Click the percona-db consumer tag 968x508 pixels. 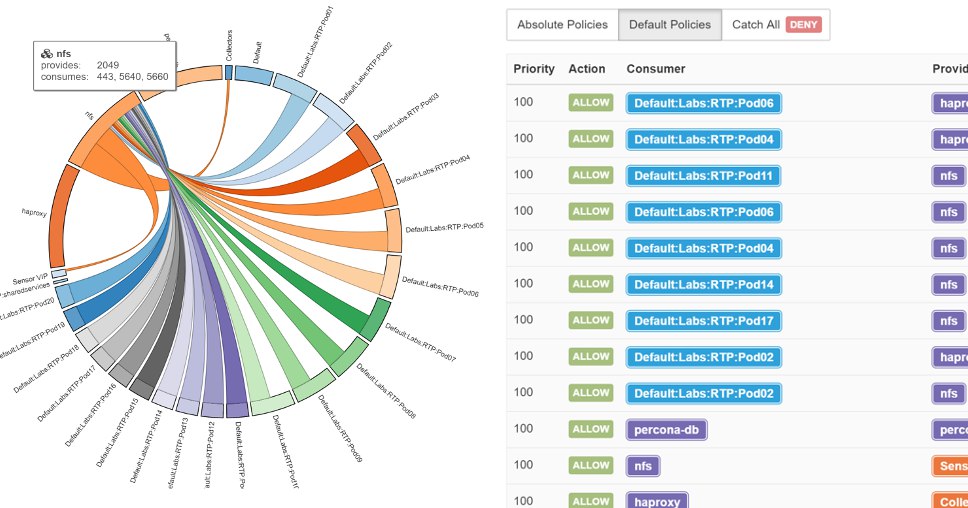coord(667,430)
